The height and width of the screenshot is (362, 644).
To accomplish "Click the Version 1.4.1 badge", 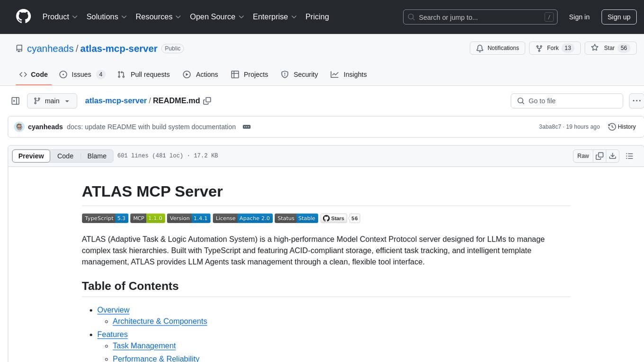I will (188, 218).
